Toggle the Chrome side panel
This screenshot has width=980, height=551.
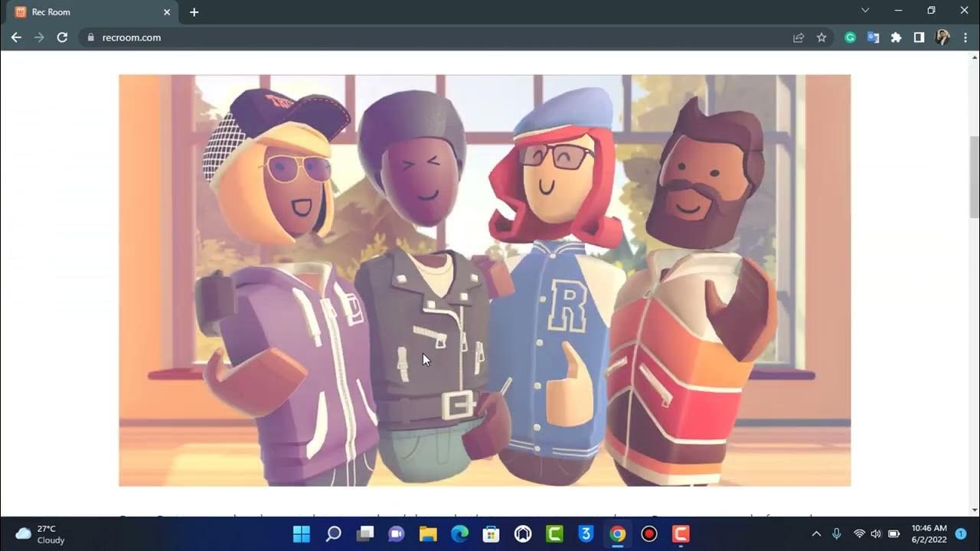(919, 37)
